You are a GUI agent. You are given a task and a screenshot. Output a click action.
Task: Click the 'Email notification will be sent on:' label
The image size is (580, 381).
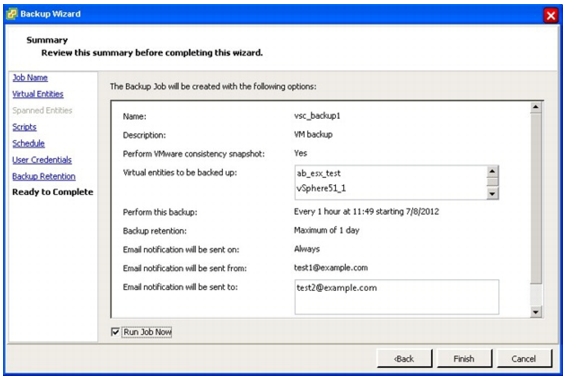(181, 250)
